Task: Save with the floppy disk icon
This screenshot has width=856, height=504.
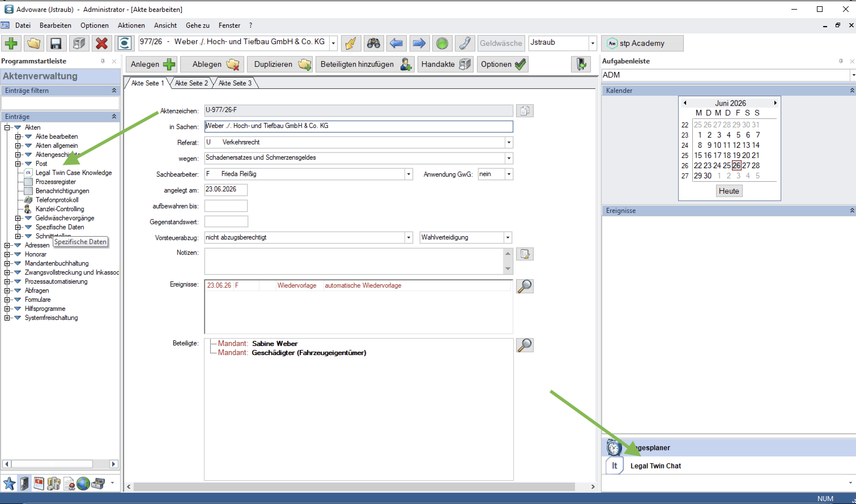Action: pos(56,43)
